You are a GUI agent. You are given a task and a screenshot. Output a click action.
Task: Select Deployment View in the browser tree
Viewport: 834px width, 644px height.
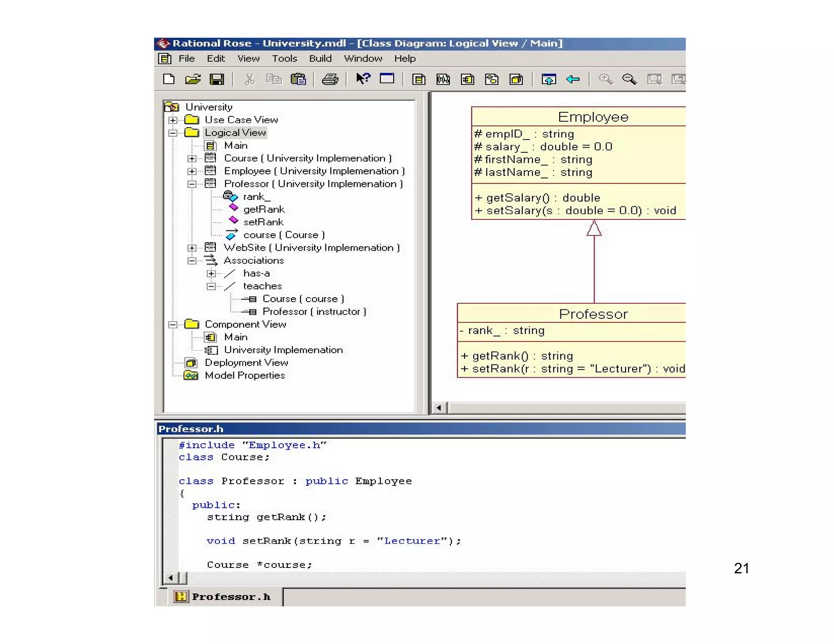pyautogui.click(x=246, y=363)
